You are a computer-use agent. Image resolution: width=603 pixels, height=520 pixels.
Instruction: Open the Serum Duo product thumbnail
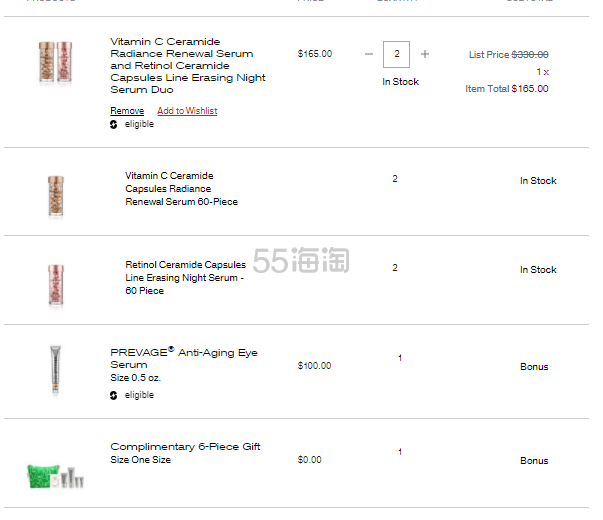point(55,62)
